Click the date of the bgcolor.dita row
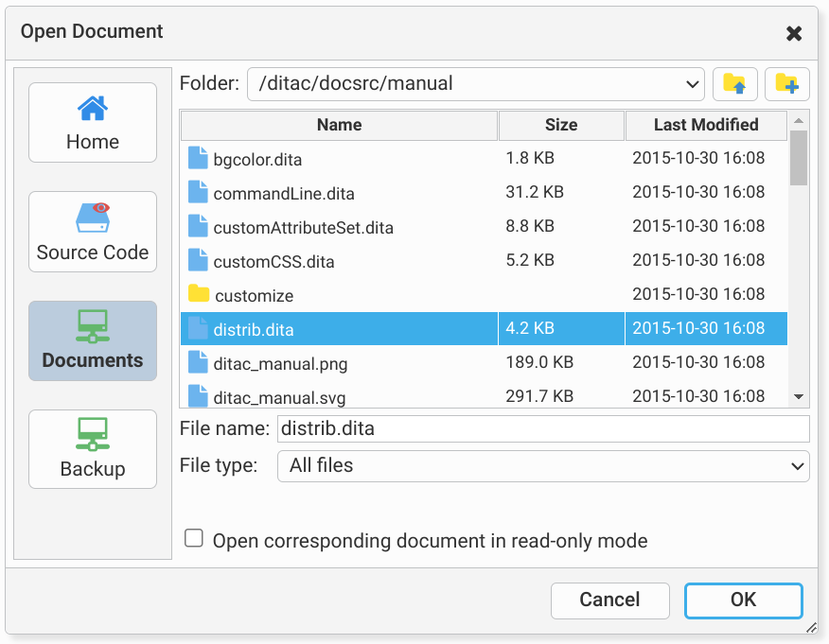The width and height of the screenshot is (829, 644). pyautogui.click(x=698, y=158)
